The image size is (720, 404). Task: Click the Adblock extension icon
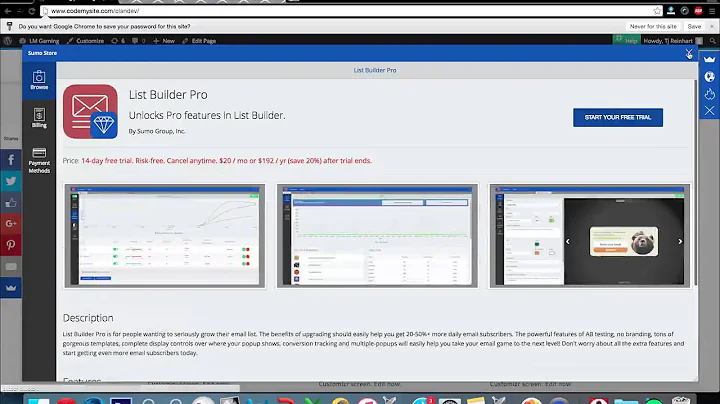coord(698,11)
